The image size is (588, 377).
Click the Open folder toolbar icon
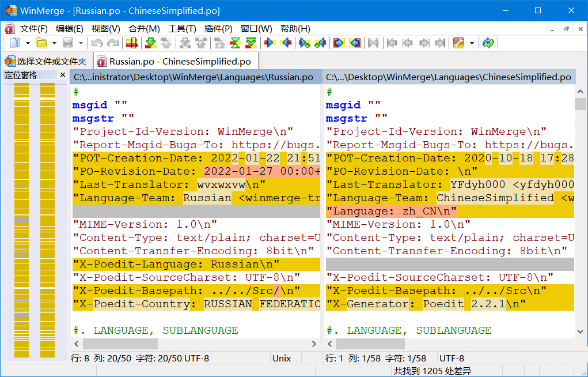41,43
